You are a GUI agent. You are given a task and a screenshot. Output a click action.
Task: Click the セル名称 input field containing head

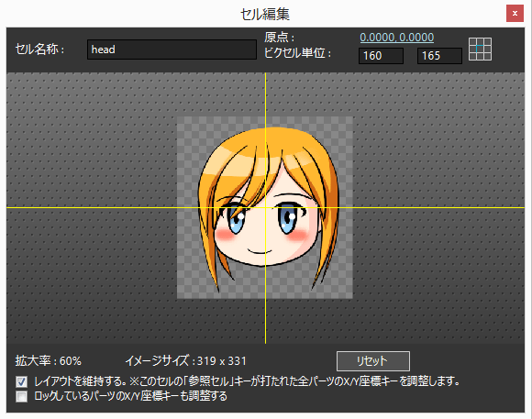(x=172, y=50)
